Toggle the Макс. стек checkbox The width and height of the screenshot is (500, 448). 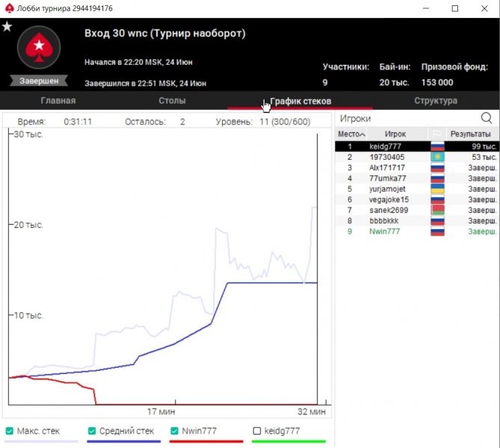(9, 431)
